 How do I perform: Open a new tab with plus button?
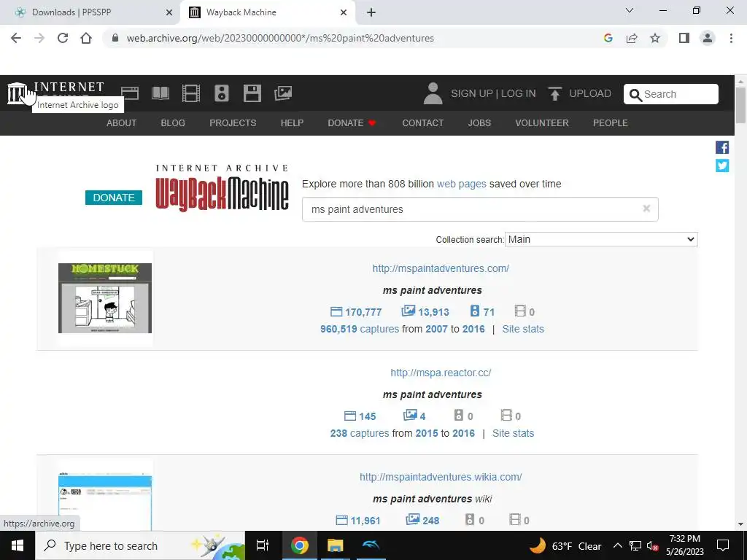pyautogui.click(x=371, y=12)
